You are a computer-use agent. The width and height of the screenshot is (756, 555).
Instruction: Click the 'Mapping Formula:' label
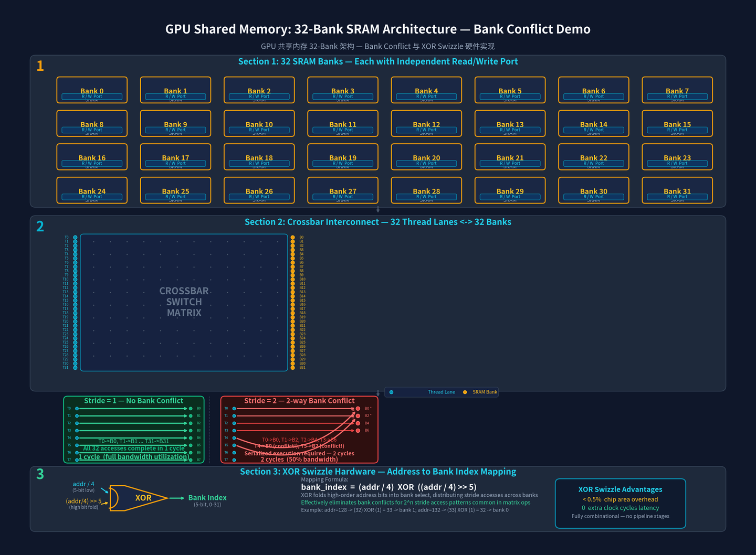click(324, 479)
